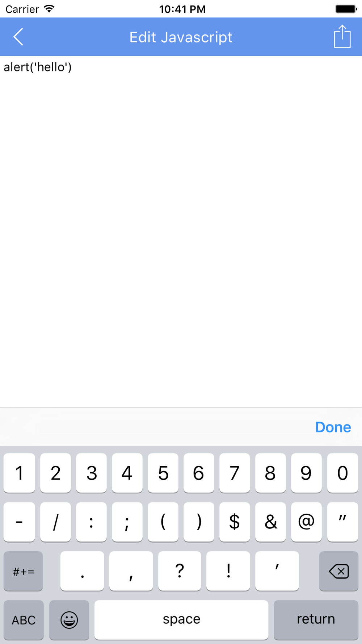Screen dimensions: 362x644
Task: Tap the space bar
Action: 181,620
